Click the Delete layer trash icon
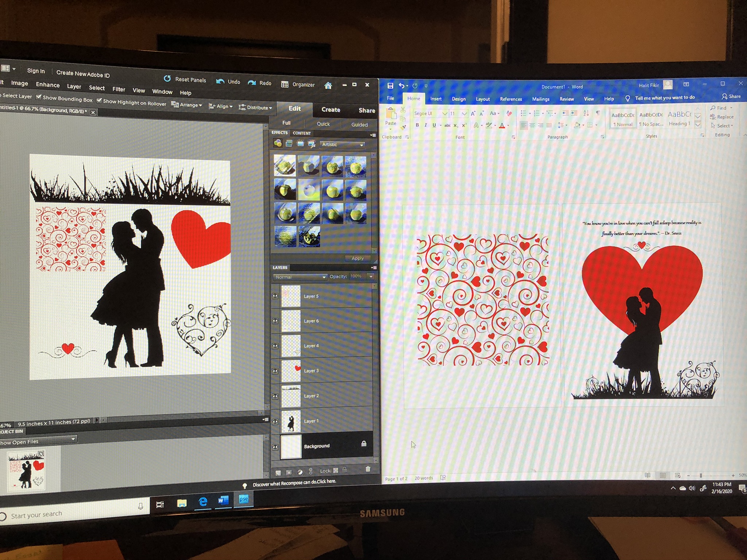This screenshot has height=560, width=747. 368,469
